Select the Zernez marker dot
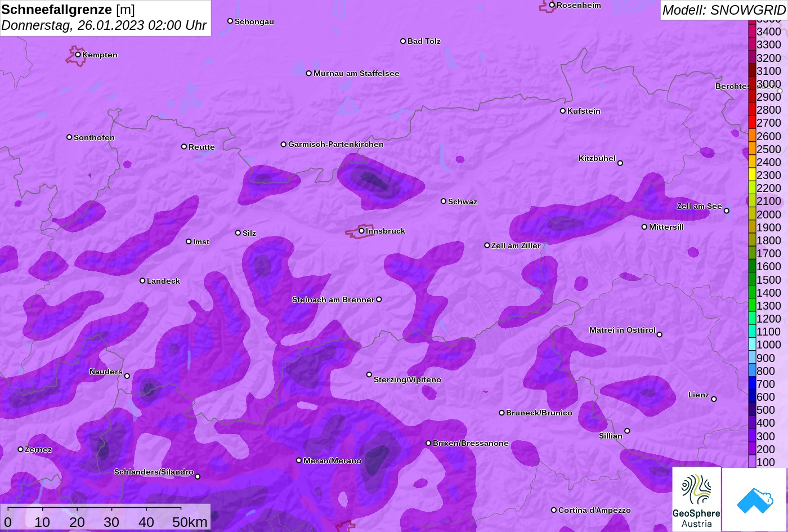 [21, 449]
